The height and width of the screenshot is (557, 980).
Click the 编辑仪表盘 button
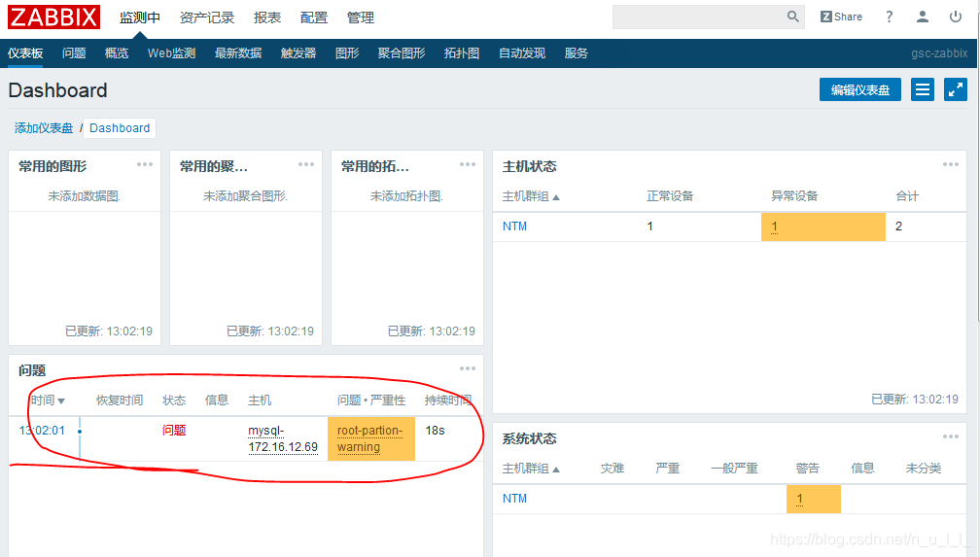coord(860,89)
